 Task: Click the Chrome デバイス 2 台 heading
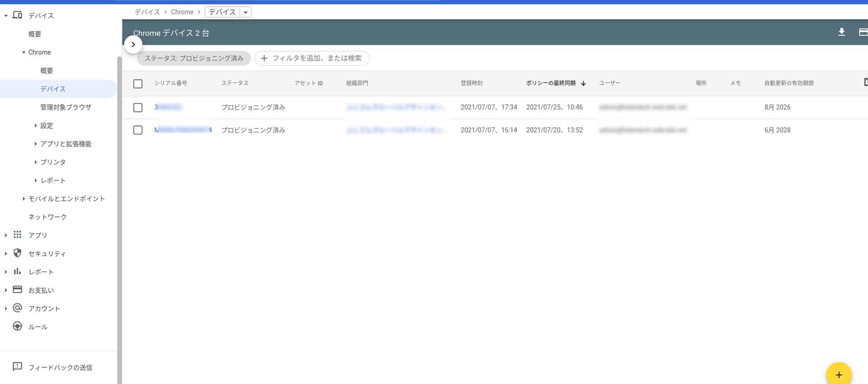(x=171, y=33)
